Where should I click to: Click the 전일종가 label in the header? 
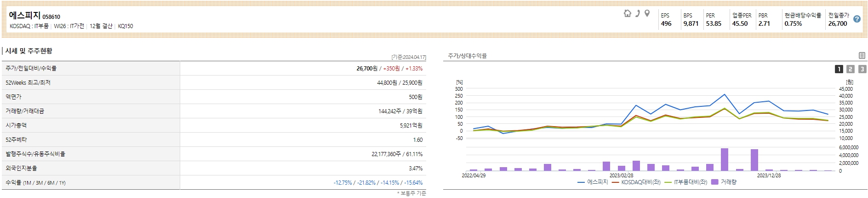(x=839, y=15)
